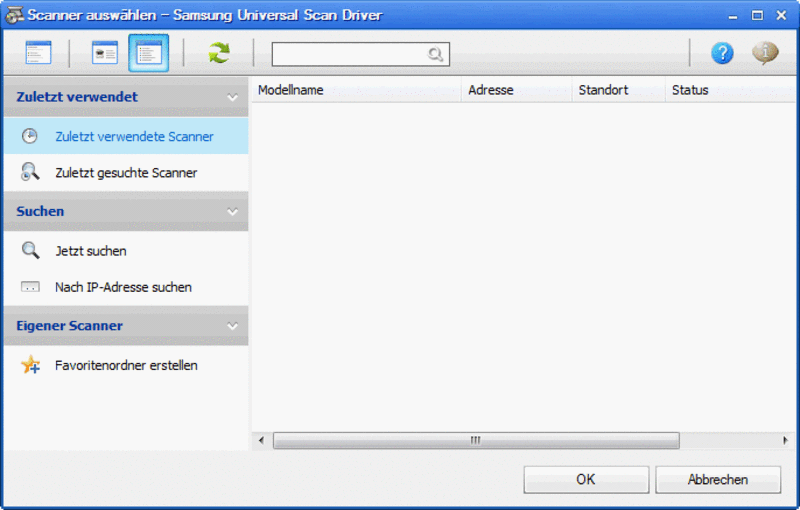Select Zuletzt gesuchte Scanner entry
Viewport: 800px width, 510px height.
coord(126,172)
